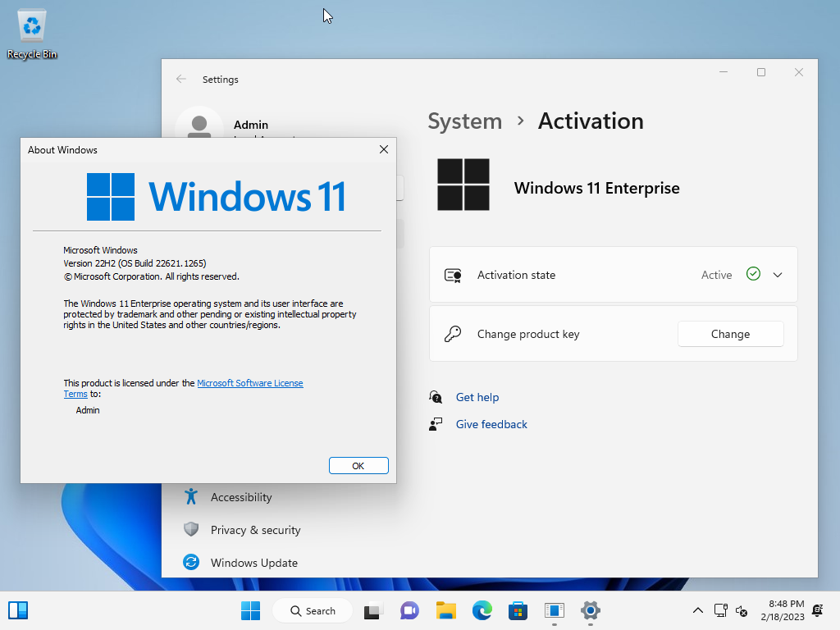The image size is (840, 630).
Task: Click the Privacy & security shield icon
Action: [x=191, y=529]
